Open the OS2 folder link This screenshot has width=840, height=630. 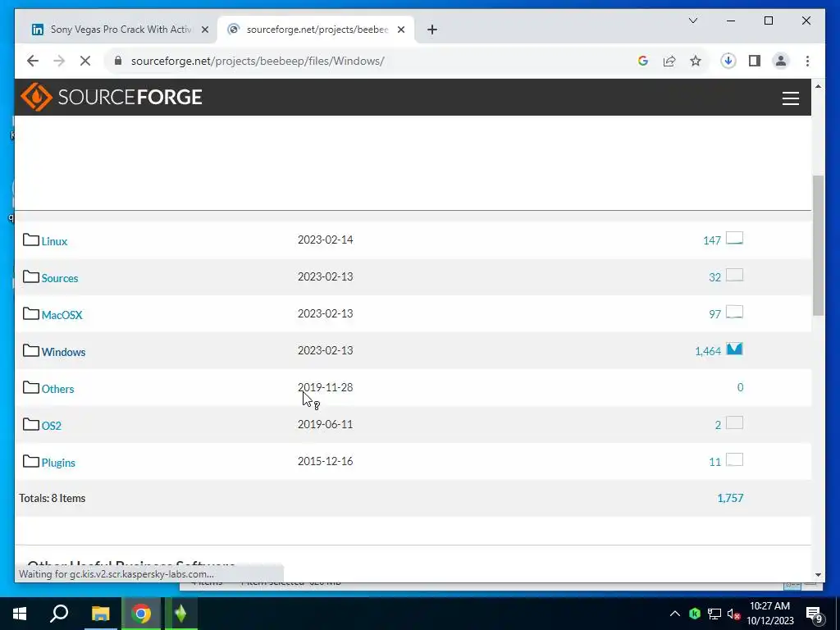(x=52, y=427)
